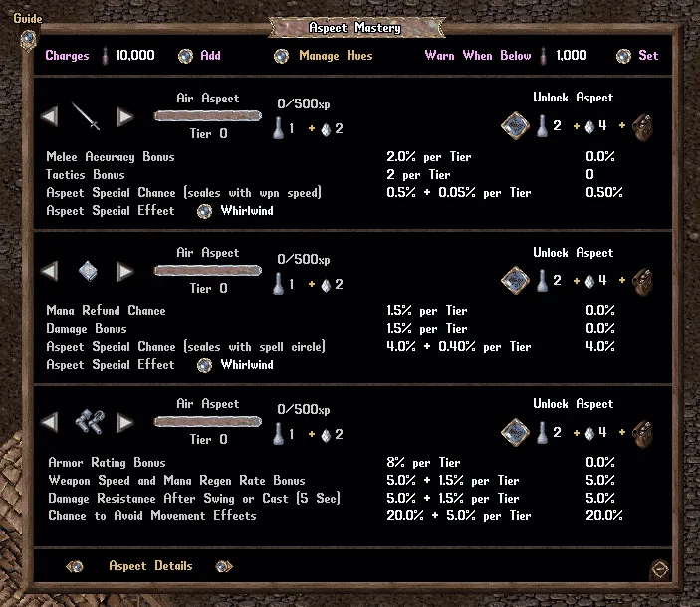Click spell upgrade cost flask icon
The height and width of the screenshot is (607, 700).
278,284
